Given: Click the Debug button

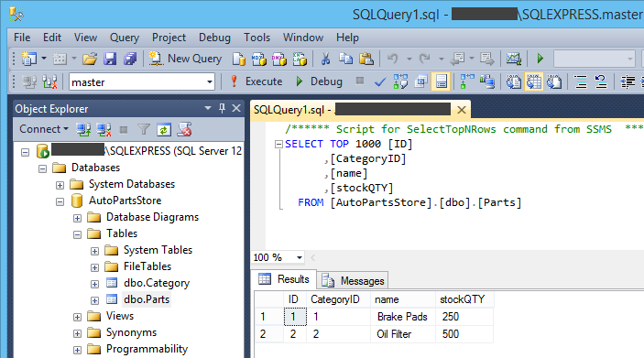Looking at the screenshot, I should (x=319, y=81).
